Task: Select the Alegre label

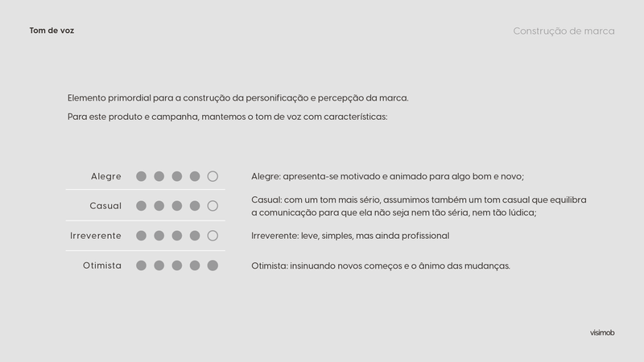Action: pos(106,176)
